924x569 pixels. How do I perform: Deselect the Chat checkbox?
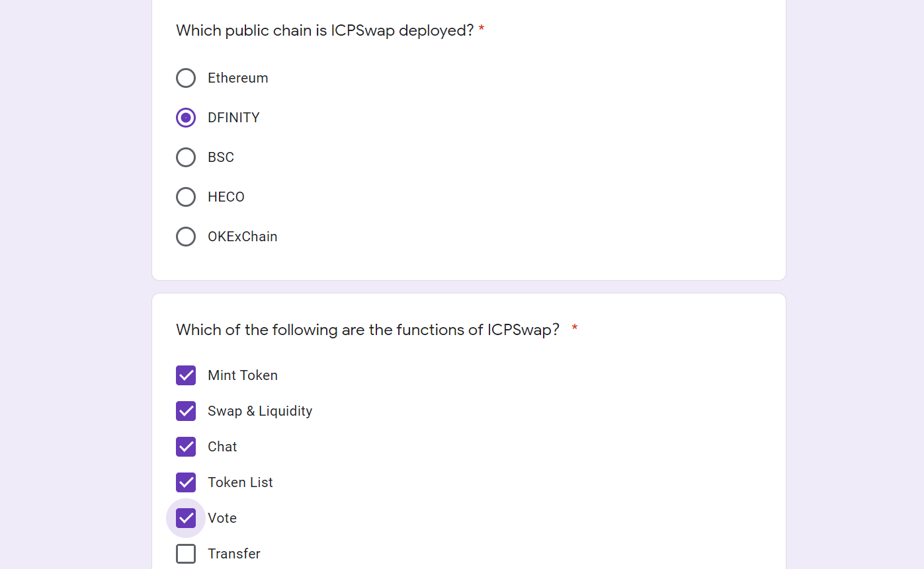tap(186, 447)
